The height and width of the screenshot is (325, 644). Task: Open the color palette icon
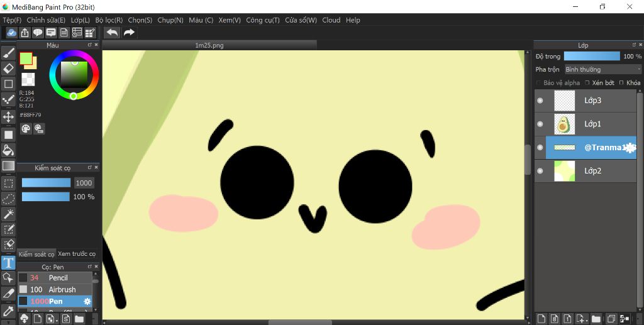[25, 129]
